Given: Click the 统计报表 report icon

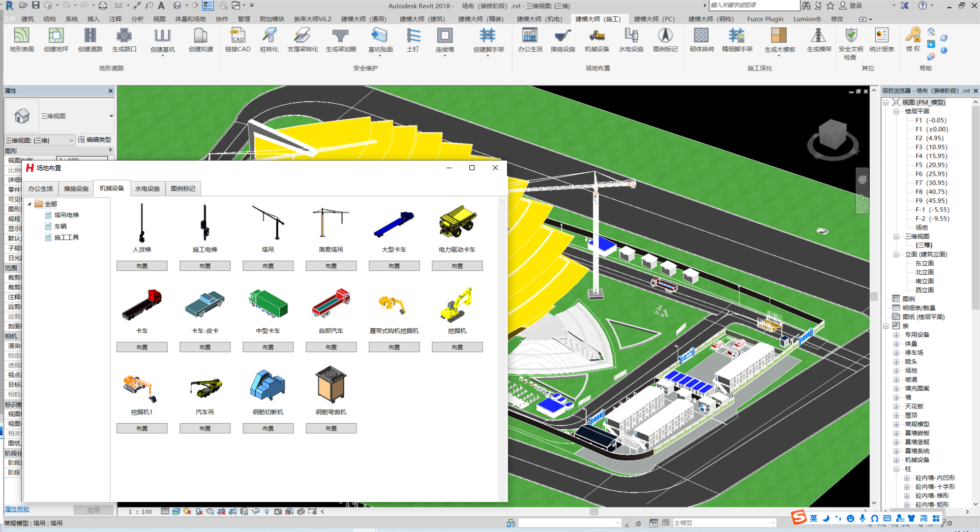Looking at the screenshot, I should coord(881,40).
